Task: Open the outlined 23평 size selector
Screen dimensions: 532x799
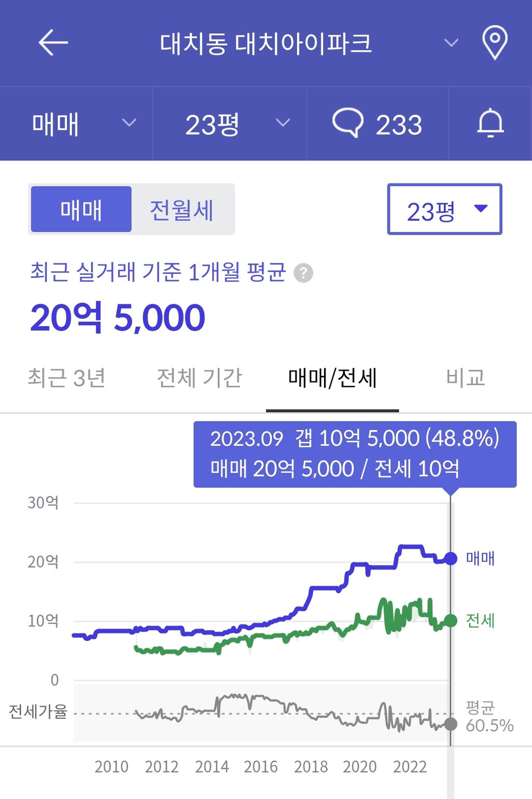Action: 445,209
